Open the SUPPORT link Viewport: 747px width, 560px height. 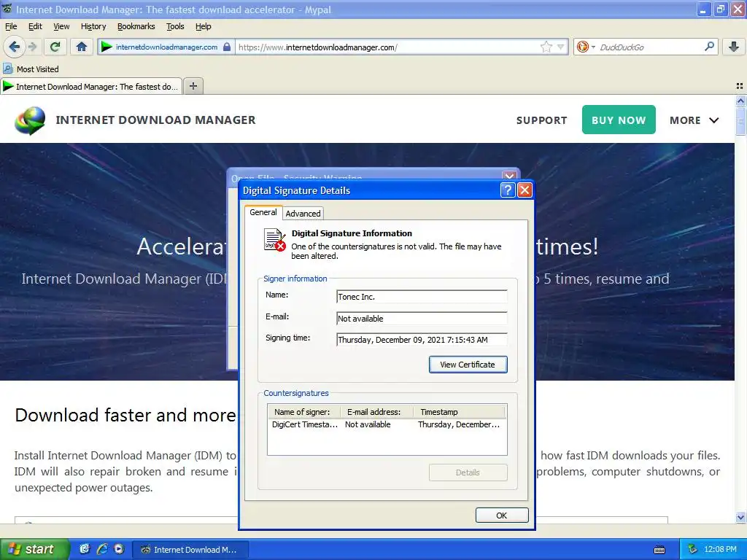pyautogui.click(x=542, y=120)
